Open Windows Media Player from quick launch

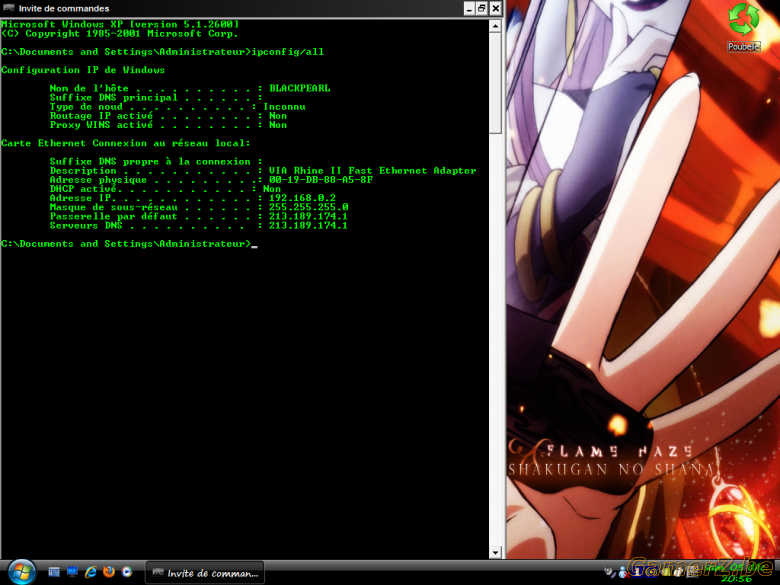pyautogui.click(x=127, y=572)
